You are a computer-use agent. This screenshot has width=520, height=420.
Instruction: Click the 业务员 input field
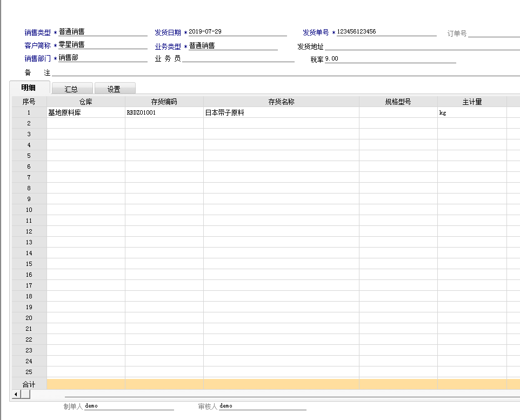click(238, 58)
